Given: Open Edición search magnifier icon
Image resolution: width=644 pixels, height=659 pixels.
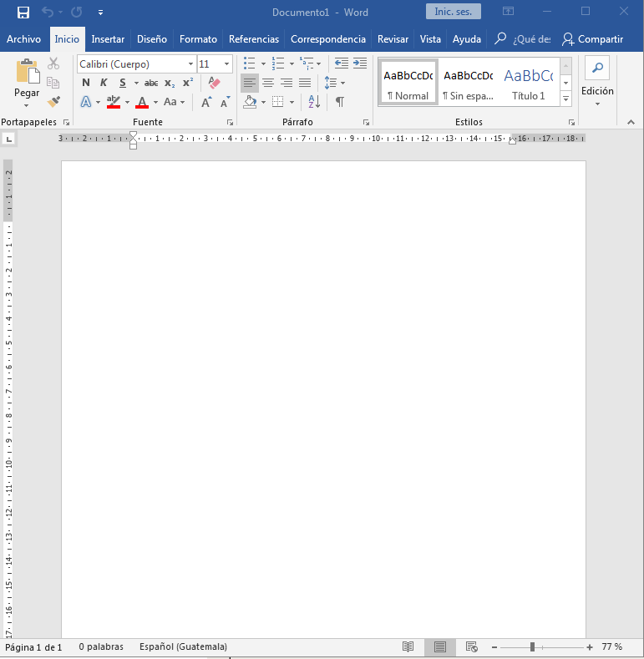Looking at the screenshot, I should 597,68.
